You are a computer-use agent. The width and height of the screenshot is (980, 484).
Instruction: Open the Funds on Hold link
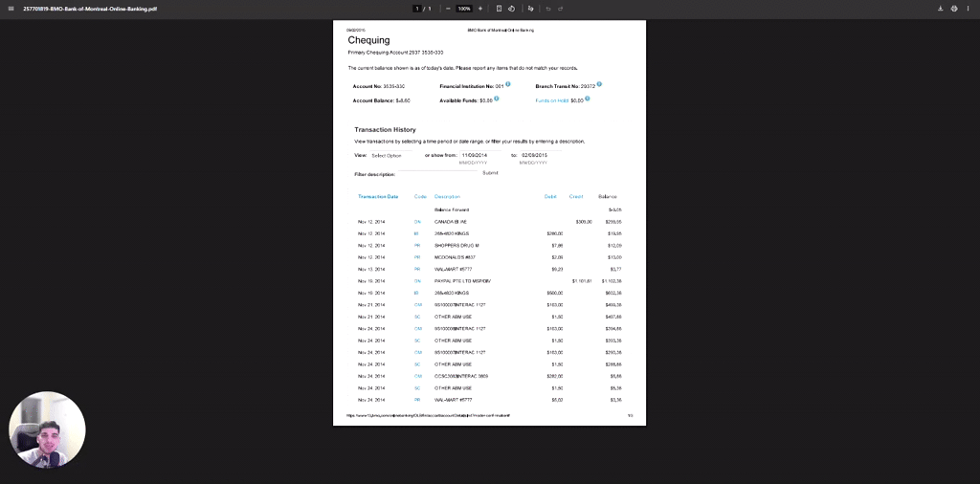552,100
